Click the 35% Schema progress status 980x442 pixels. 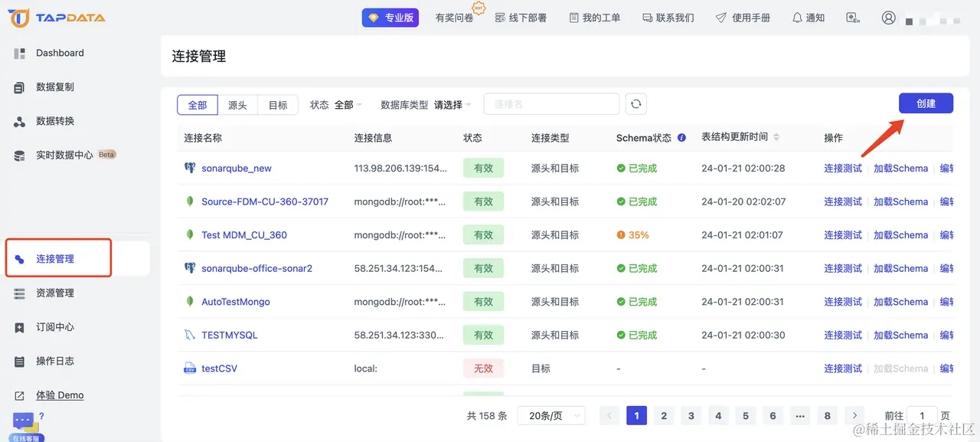coord(633,235)
